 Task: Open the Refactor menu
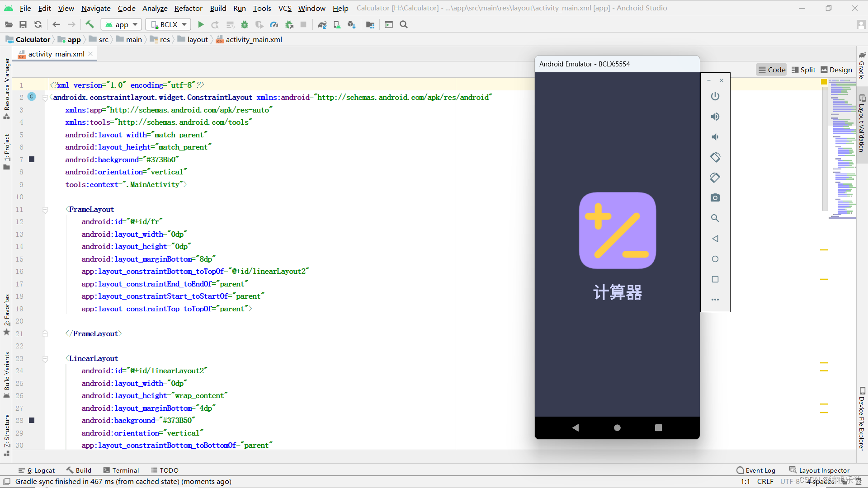coord(188,8)
